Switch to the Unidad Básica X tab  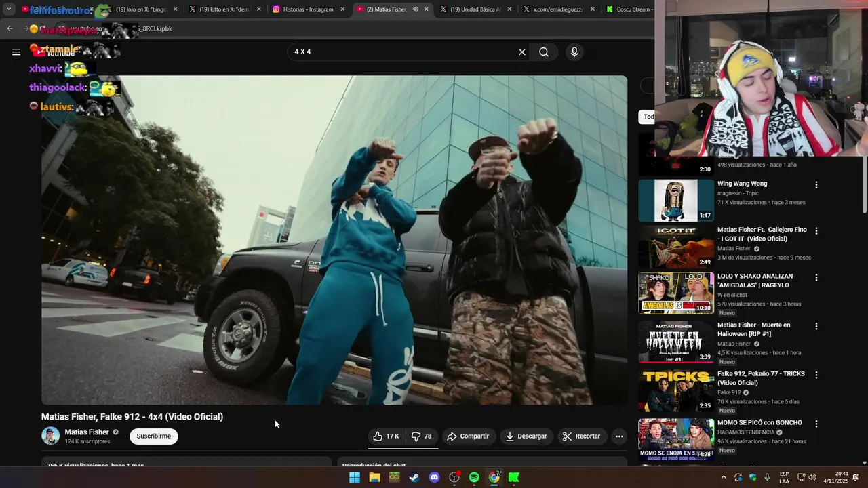[x=476, y=9]
